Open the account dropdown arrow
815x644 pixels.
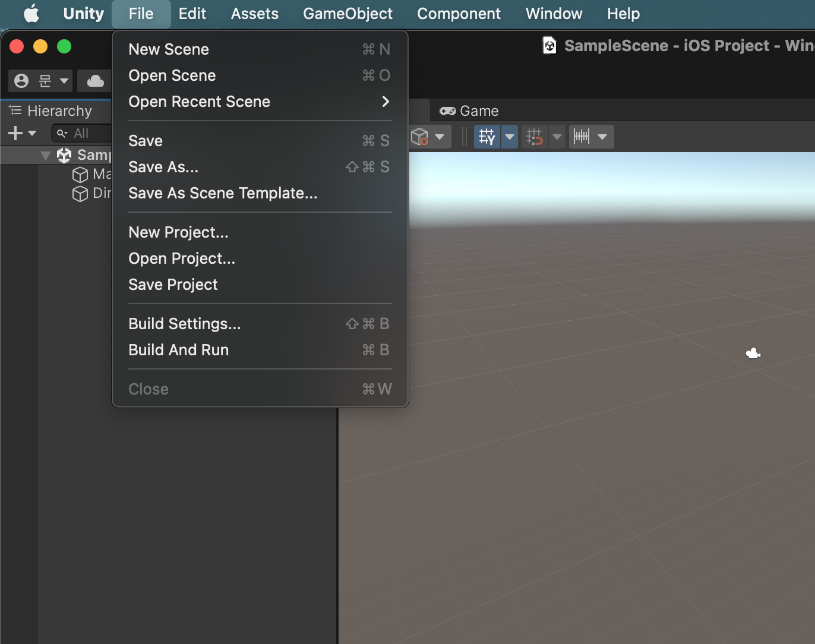[64, 81]
